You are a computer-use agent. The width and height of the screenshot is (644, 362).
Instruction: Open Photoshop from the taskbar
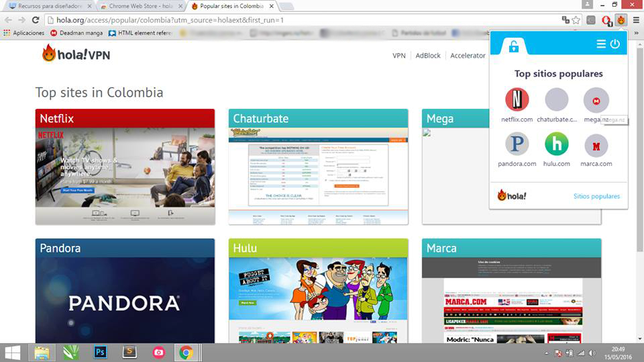100,353
